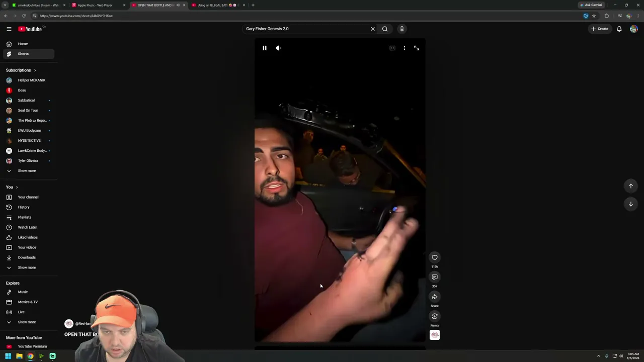Select Shorts in the sidebar
The height and width of the screenshot is (362, 644).
point(28,54)
